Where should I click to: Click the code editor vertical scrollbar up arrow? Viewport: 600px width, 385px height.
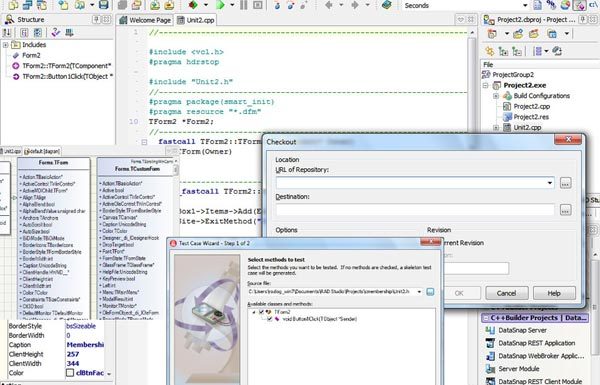472,33
